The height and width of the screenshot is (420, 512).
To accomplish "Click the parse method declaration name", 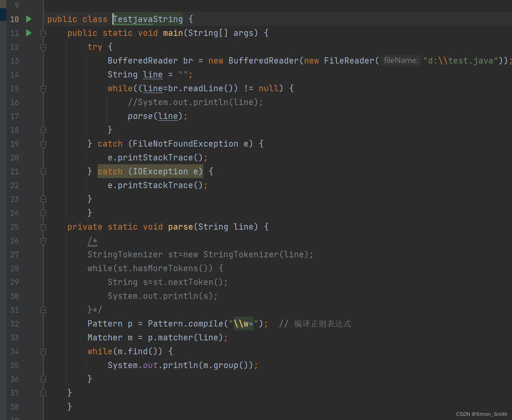I will tap(180, 227).
